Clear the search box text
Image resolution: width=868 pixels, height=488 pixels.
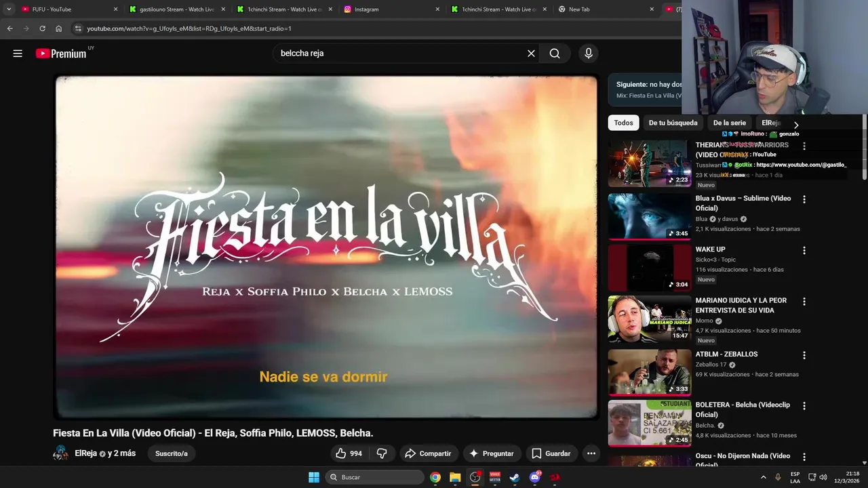531,54
